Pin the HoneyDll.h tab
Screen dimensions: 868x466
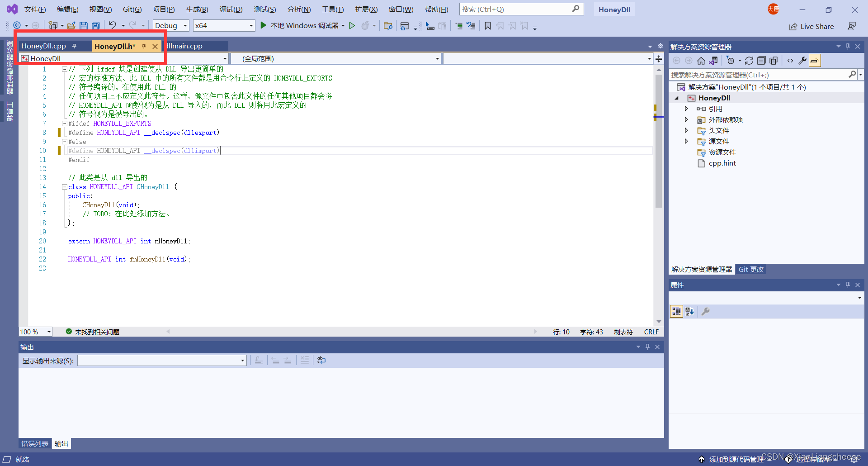144,46
